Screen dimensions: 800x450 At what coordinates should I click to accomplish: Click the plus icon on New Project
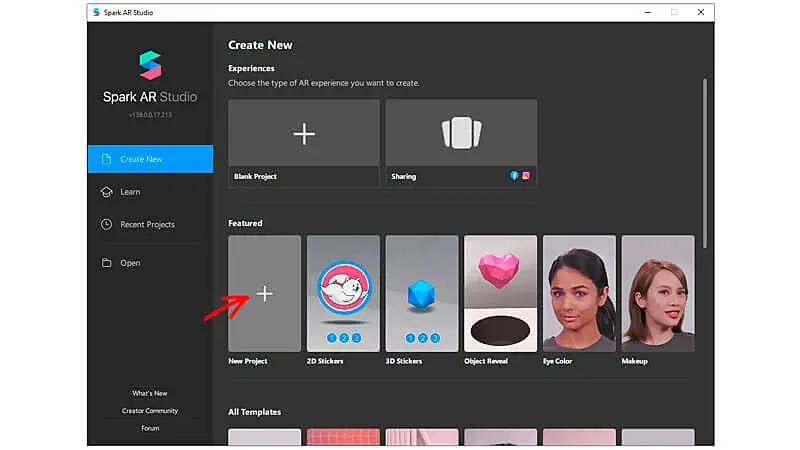(264, 293)
